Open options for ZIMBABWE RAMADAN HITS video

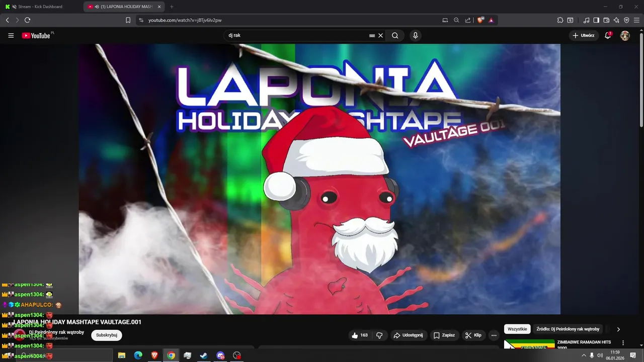(623, 343)
